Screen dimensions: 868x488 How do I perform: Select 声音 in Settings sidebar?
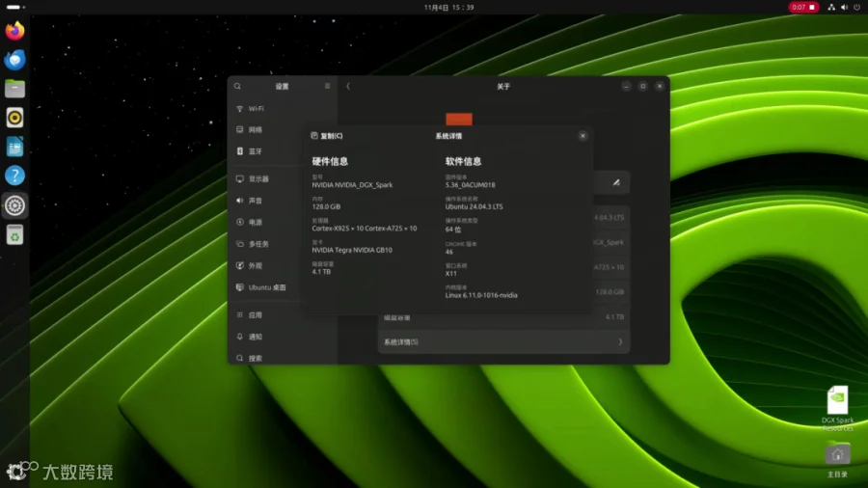(x=283, y=201)
